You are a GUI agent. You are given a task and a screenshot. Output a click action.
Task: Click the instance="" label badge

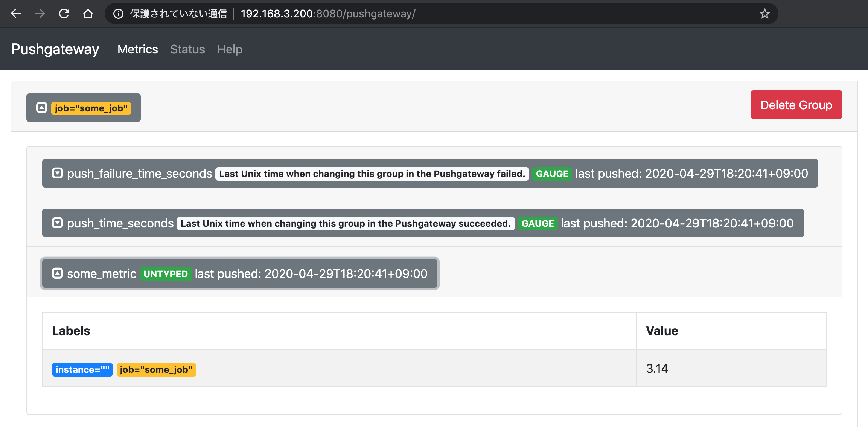pos(82,369)
